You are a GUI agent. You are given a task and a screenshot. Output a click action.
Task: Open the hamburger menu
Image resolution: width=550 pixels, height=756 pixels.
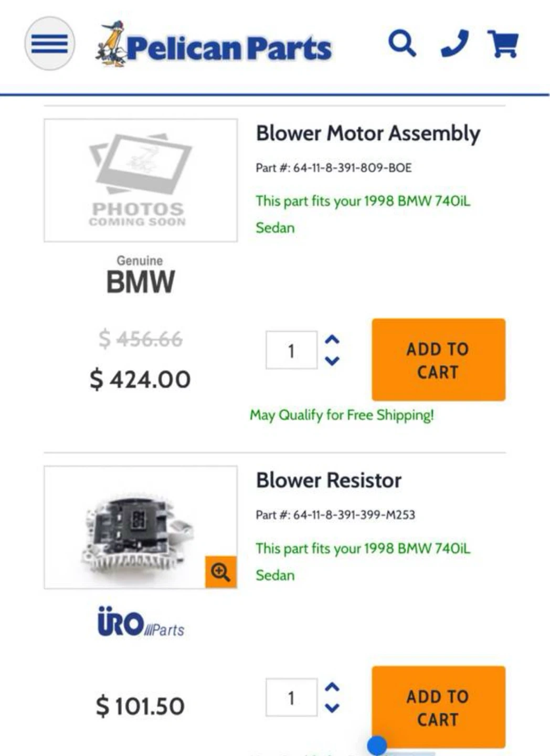click(49, 44)
